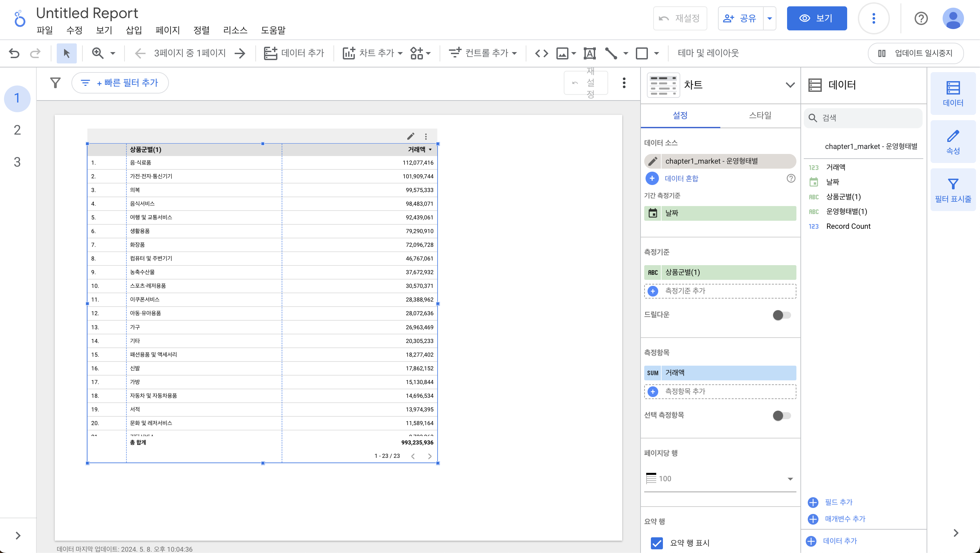Viewport: 980px width, 553px height.
Task: Click the undo arrow icon in toolbar
Action: [x=14, y=53]
